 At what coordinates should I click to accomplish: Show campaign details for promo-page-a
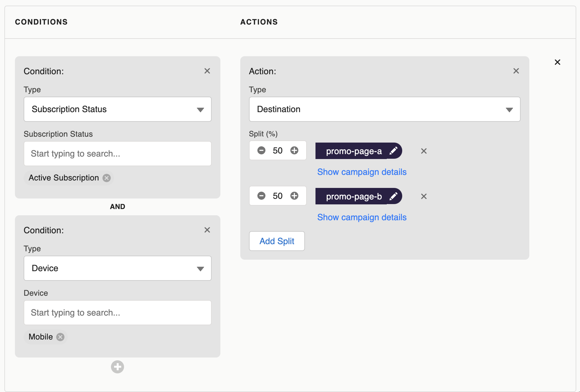point(362,172)
